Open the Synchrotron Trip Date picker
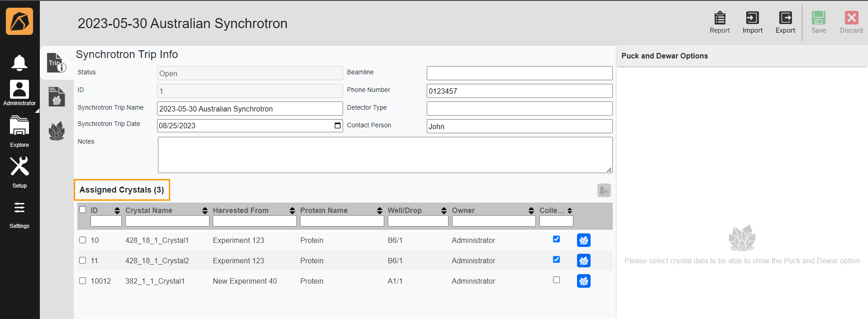Image resolution: width=868 pixels, height=319 pixels. [337, 126]
